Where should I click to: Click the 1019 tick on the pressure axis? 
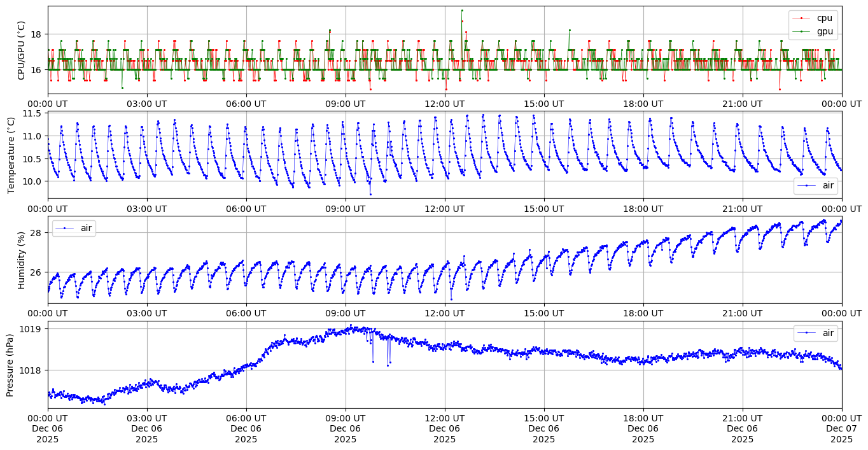click(x=31, y=329)
